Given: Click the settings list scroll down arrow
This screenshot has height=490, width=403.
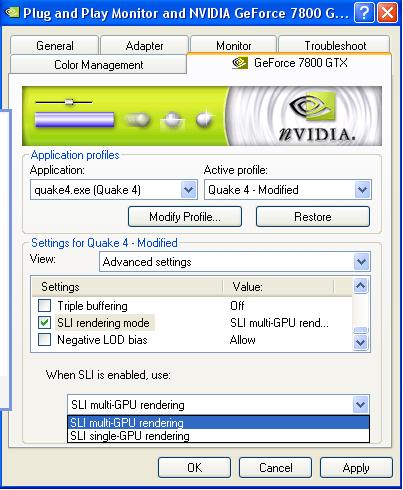Looking at the screenshot, I should [x=361, y=342].
